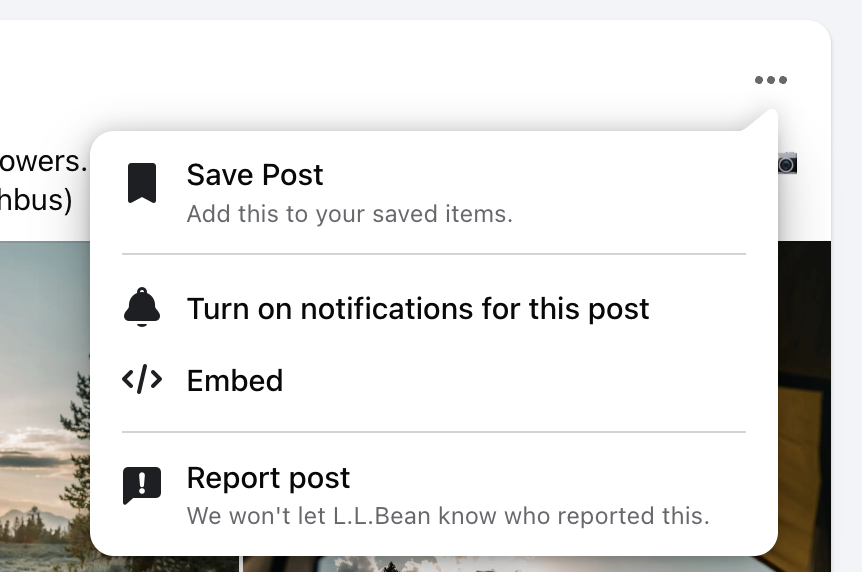Select the Save Post menu entry
The width and height of the screenshot is (862, 572).
(x=434, y=193)
